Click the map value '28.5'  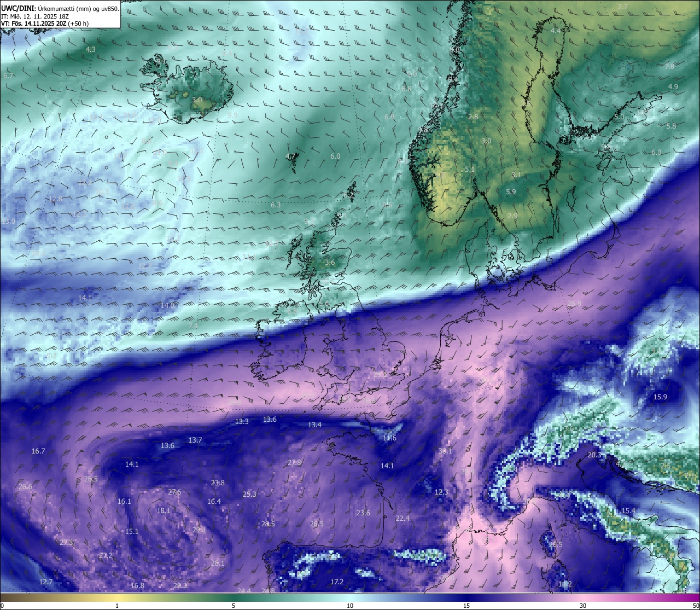click(268, 524)
